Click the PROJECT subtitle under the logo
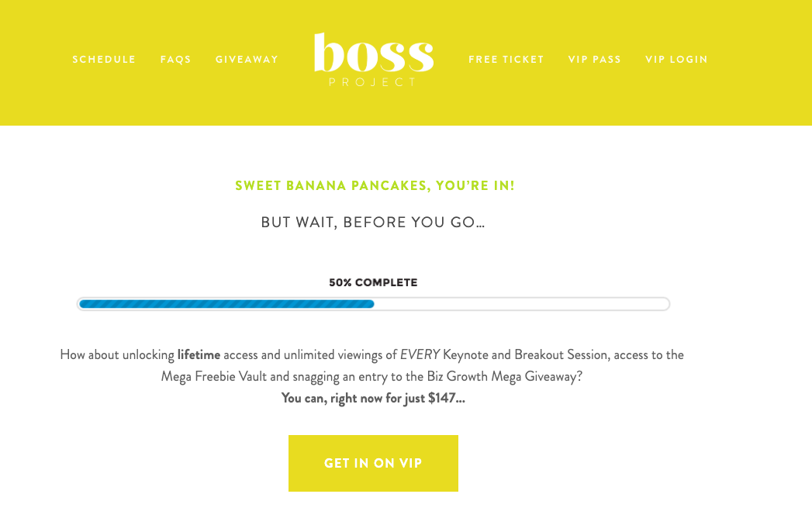Viewport: 812px width, 532px height. click(373, 82)
